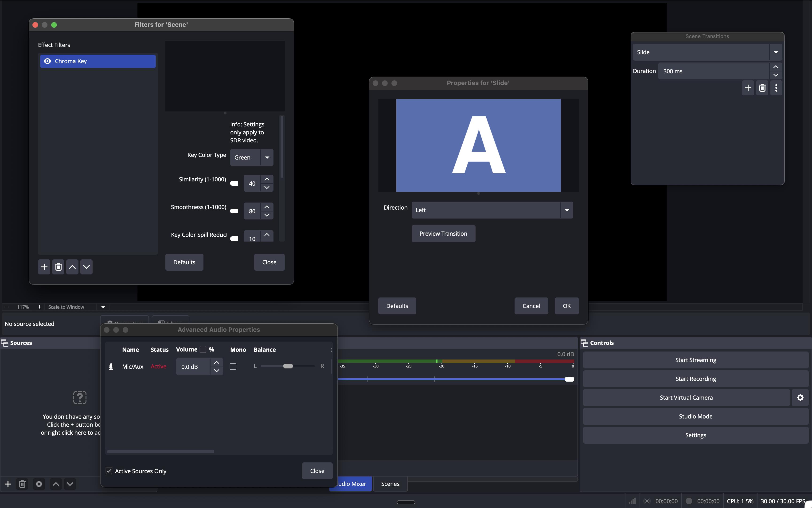Remove source with trash icon in Sources

point(22,484)
